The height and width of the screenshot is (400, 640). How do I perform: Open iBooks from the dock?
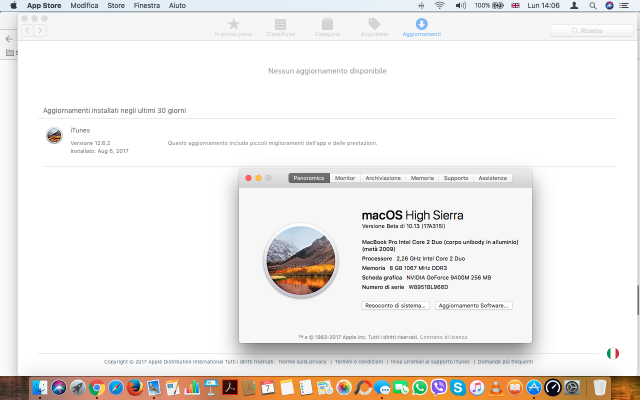point(515,387)
